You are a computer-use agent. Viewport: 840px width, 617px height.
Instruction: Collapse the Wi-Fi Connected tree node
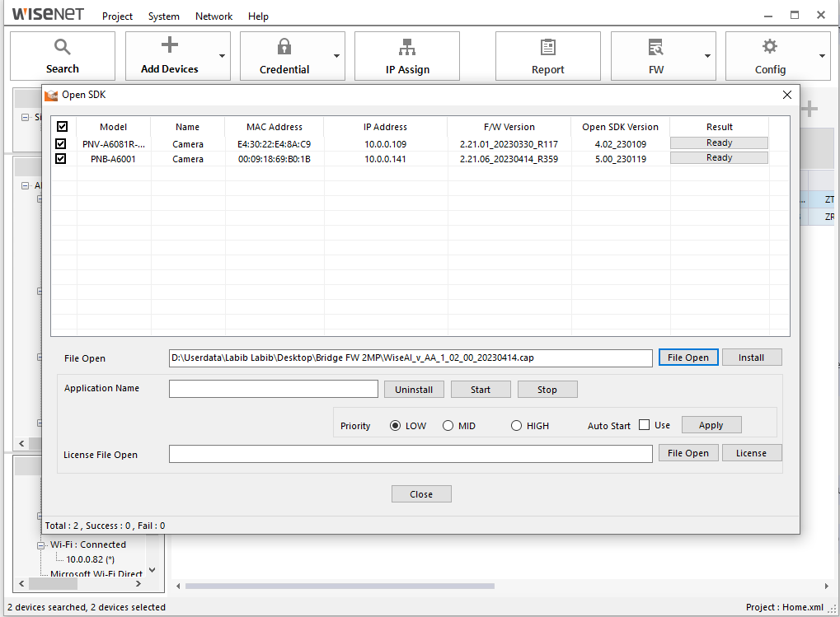click(x=40, y=545)
